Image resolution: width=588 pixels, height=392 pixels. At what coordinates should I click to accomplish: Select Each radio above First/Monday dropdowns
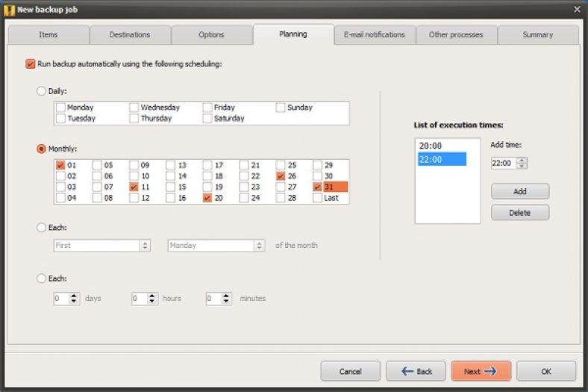pyautogui.click(x=41, y=227)
